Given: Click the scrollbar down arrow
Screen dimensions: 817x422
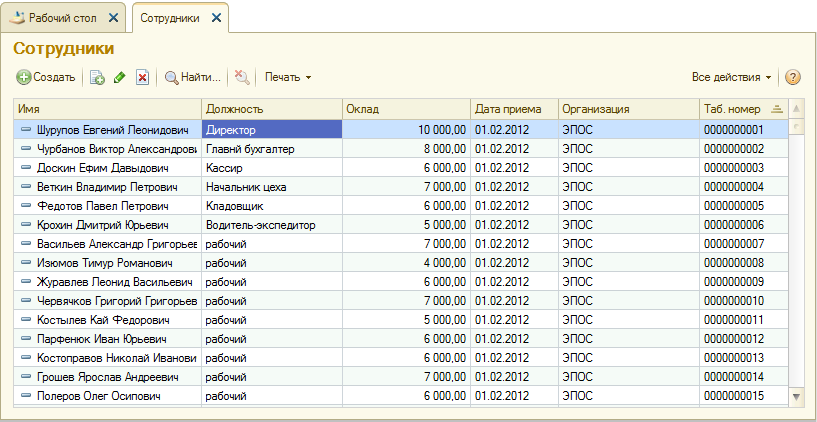Looking at the screenshot, I should click(x=795, y=396).
